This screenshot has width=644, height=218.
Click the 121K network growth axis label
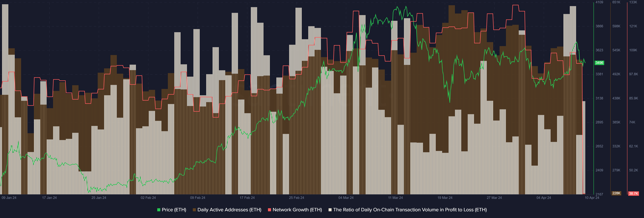[633, 26]
